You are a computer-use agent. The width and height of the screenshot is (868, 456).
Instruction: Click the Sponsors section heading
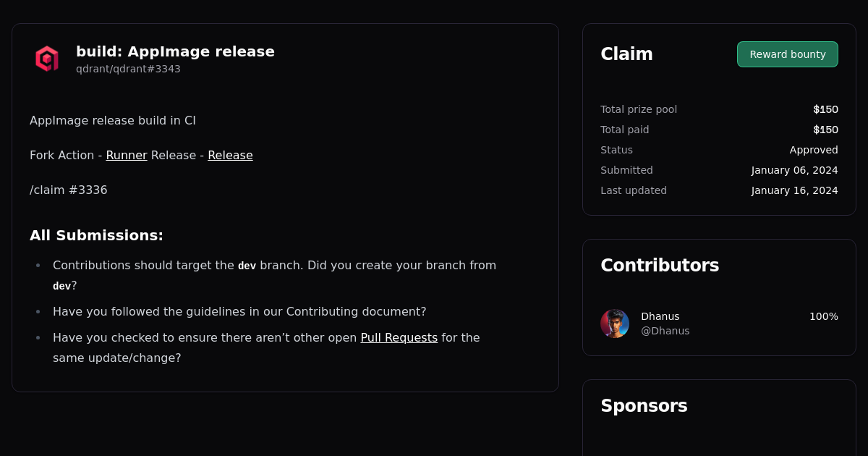click(644, 406)
